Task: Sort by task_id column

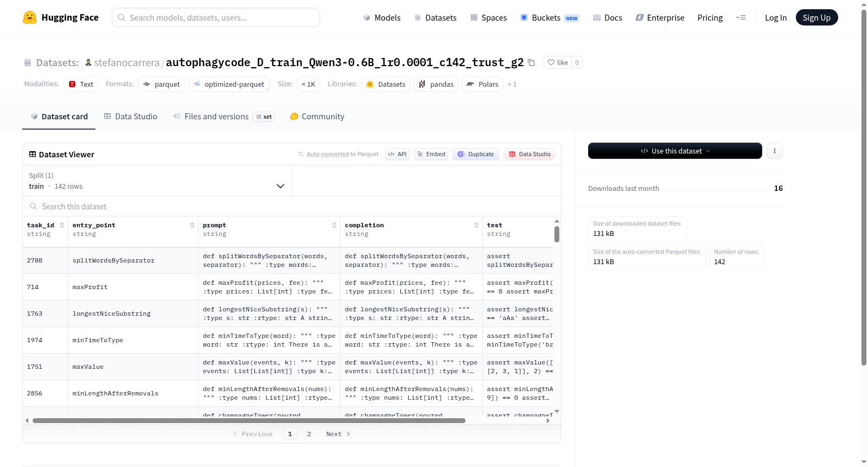Action: click(62, 225)
